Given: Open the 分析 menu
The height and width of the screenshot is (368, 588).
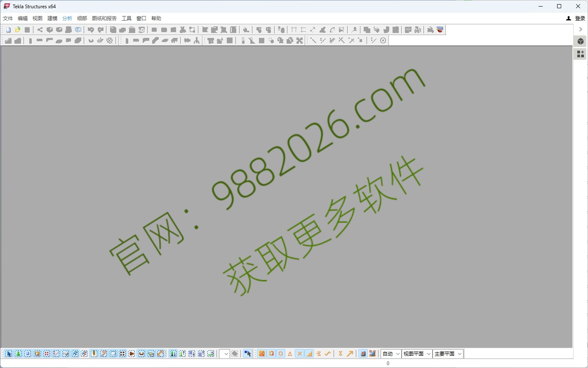Looking at the screenshot, I should tap(67, 18).
